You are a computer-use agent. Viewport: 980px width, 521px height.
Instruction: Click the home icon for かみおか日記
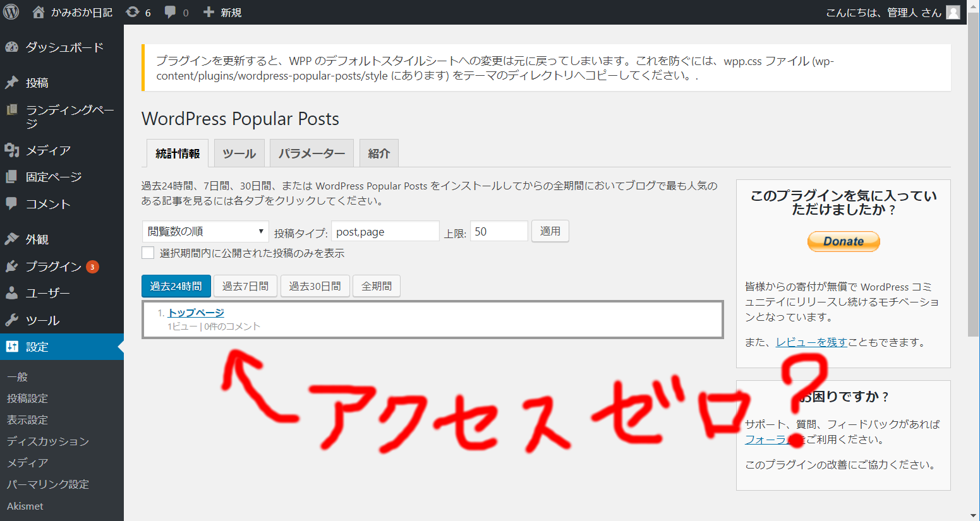pyautogui.click(x=39, y=12)
